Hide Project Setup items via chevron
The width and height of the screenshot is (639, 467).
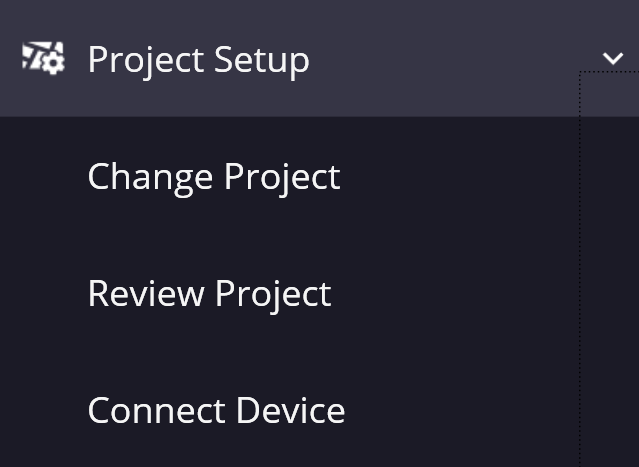[613, 58]
